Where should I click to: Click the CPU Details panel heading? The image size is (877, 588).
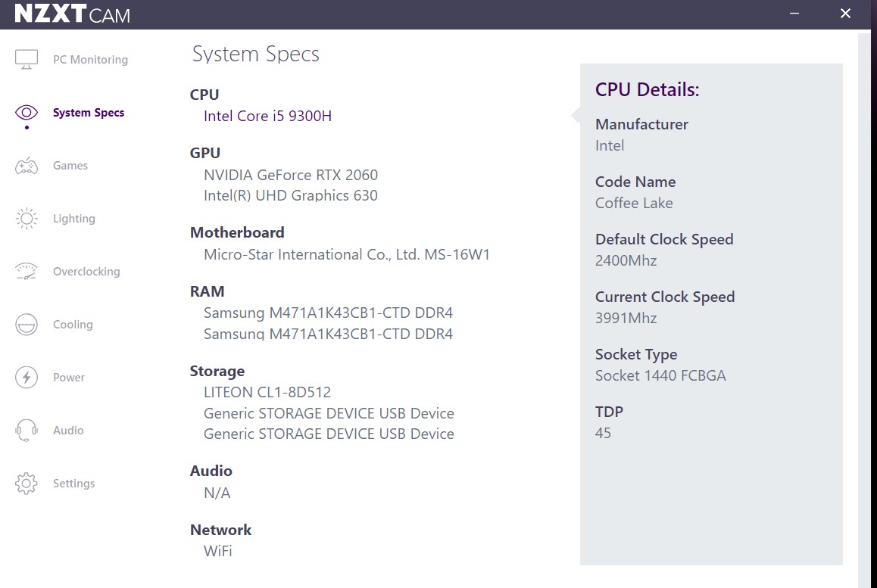click(x=647, y=89)
